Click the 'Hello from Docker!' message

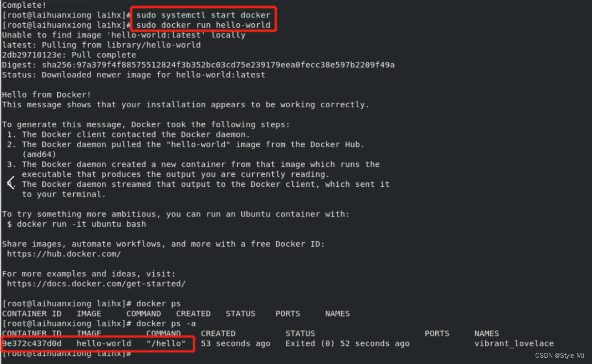(x=47, y=95)
